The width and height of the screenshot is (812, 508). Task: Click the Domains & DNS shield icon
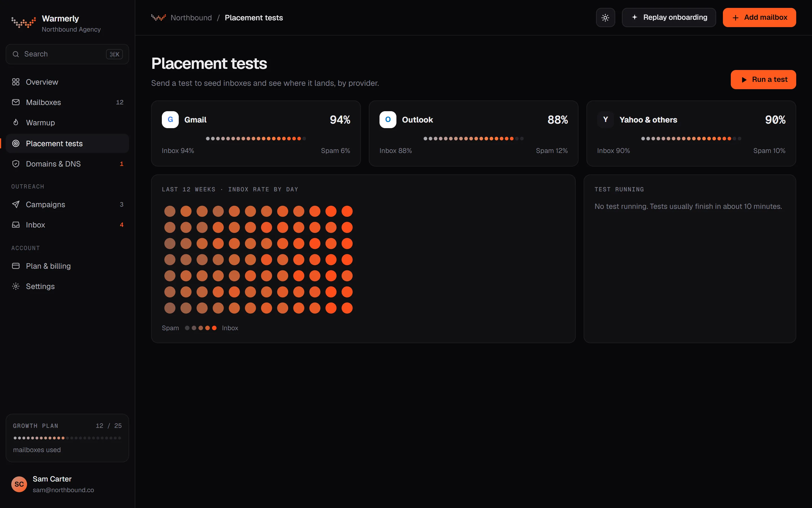[16, 164]
